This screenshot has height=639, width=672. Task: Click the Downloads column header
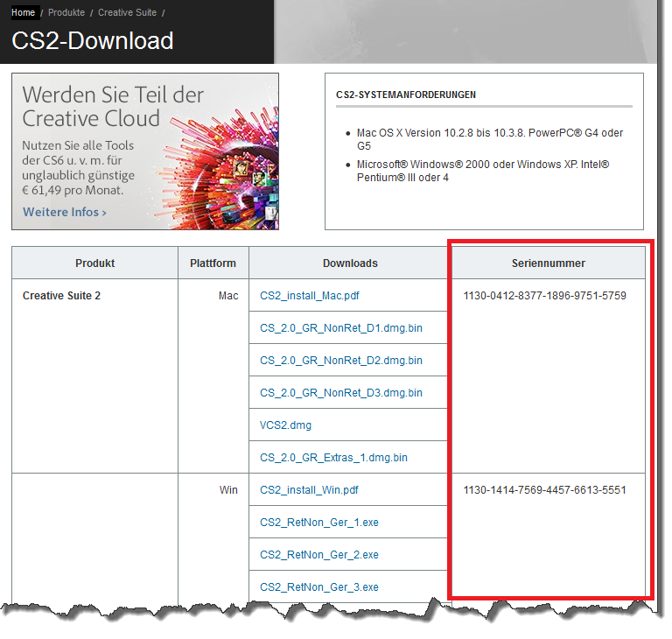pyautogui.click(x=350, y=263)
